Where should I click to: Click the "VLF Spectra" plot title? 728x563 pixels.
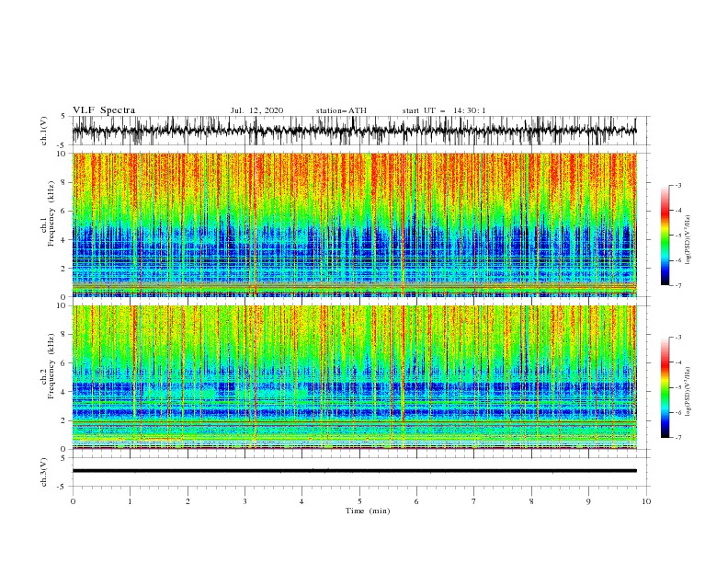(x=104, y=110)
